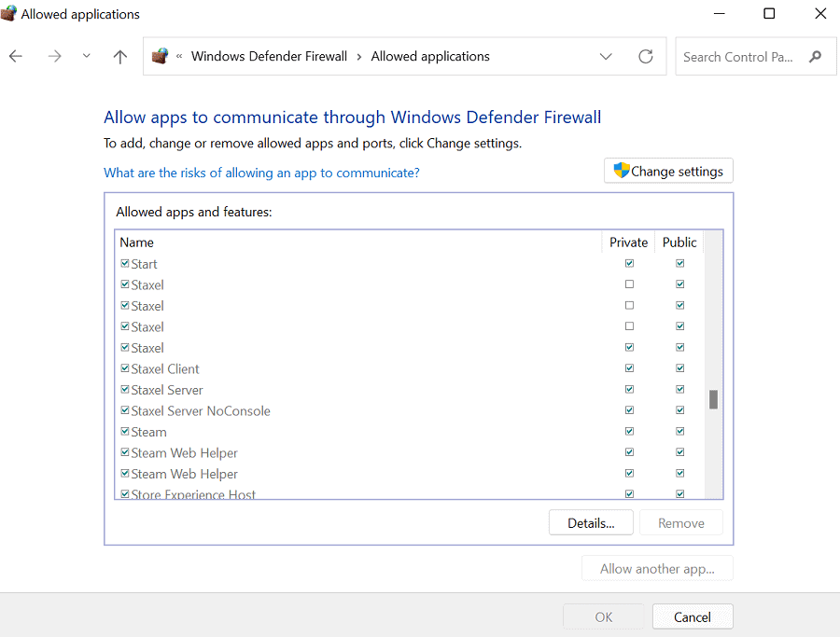Click the Change settings button

pos(668,171)
